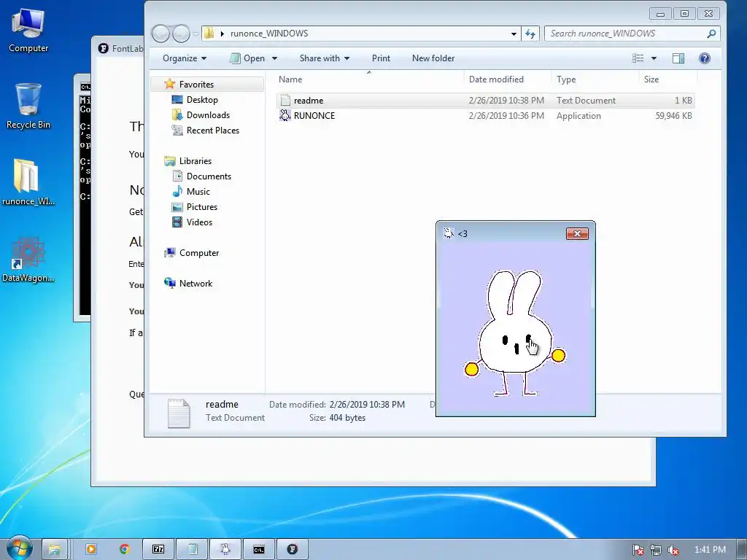Open the Pictures library

pyautogui.click(x=195, y=206)
